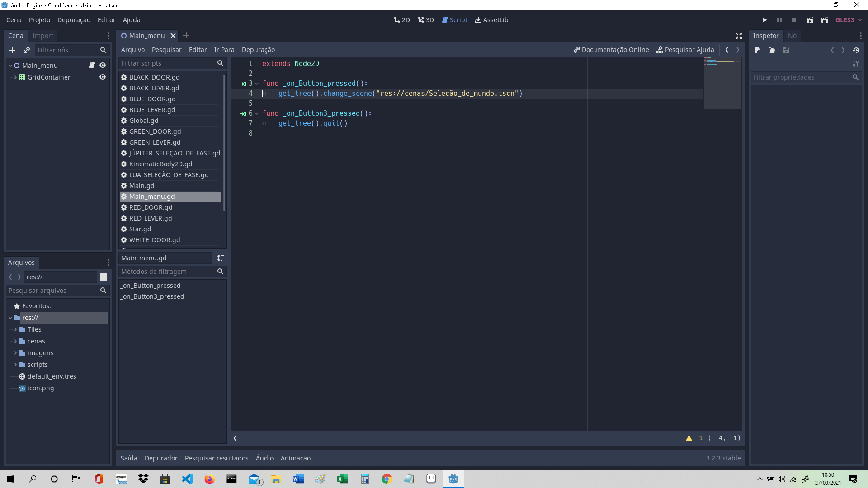The width and height of the screenshot is (868, 488).
Task: Toggle Main_menu node visibility
Action: 103,65
